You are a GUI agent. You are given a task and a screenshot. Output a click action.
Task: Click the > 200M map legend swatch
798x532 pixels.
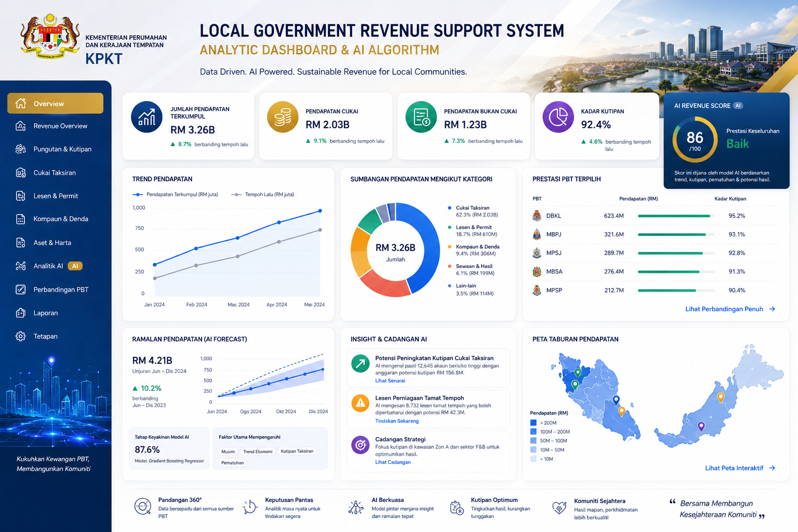pos(534,423)
